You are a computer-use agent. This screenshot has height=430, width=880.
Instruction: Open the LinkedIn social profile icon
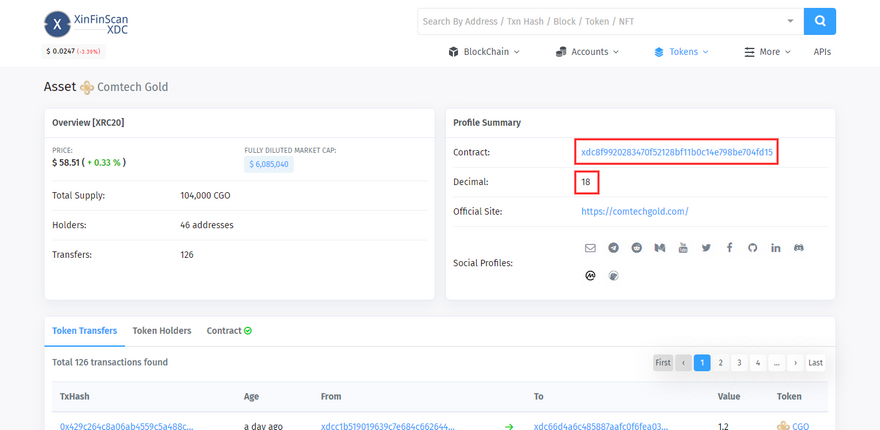(776, 248)
